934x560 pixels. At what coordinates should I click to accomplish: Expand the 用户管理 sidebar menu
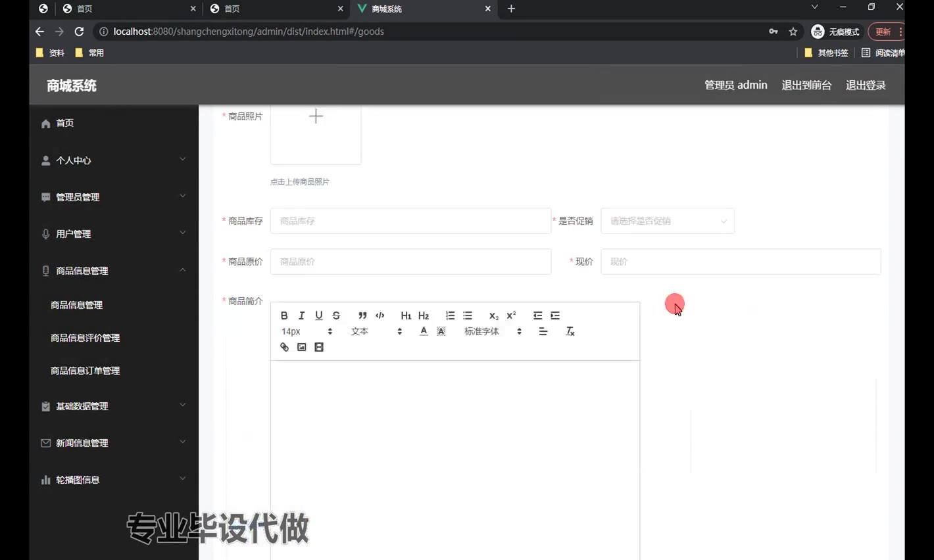pyautogui.click(x=113, y=234)
